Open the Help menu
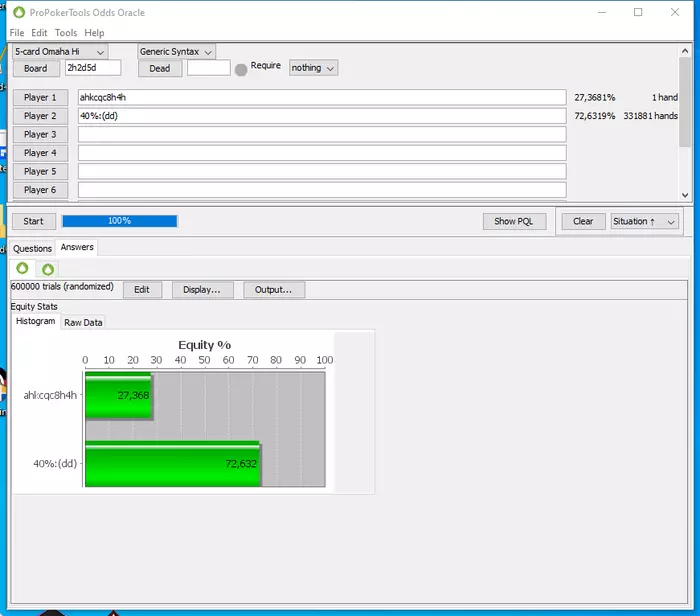Viewport: 700px width, 616px height. point(94,33)
